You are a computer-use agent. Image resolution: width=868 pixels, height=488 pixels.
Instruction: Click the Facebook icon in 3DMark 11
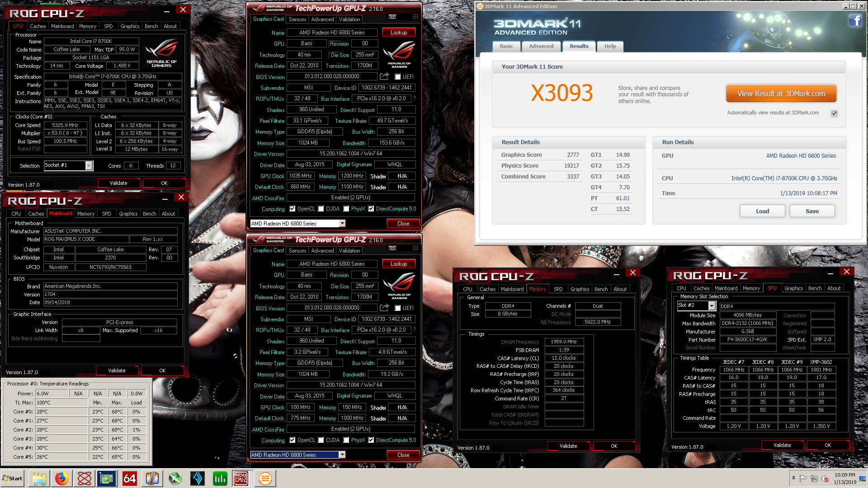pyautogui.click(x=855, y=20)
